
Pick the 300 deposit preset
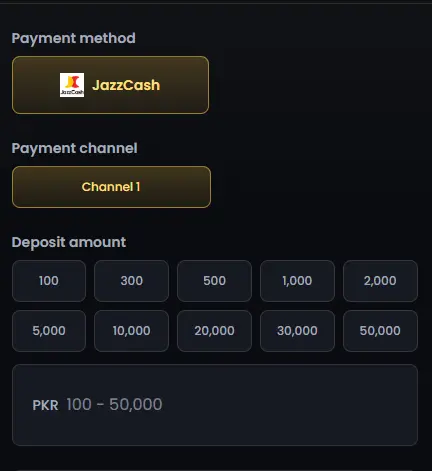point(131,281)
